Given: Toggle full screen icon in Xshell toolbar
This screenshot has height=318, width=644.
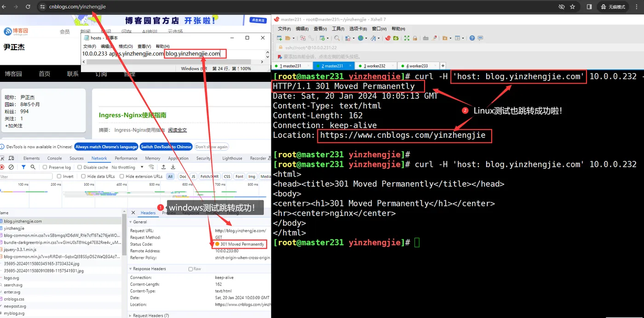Looking at the screenshot, I should point(407,38).
